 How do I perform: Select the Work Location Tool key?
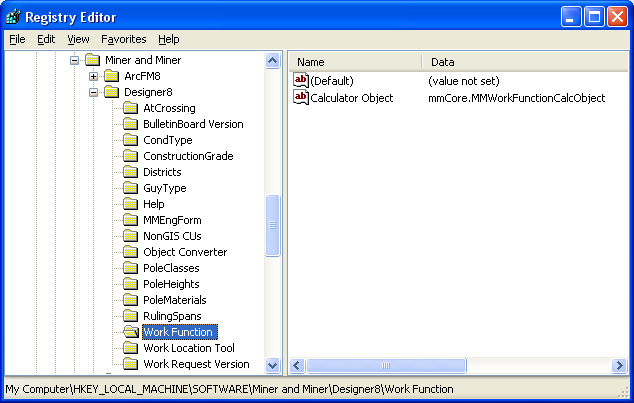189,348
